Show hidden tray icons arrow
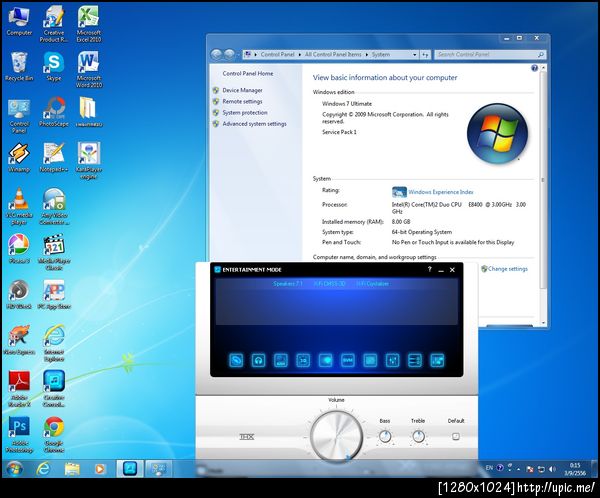The image size is (600, 498). [519, 469]
